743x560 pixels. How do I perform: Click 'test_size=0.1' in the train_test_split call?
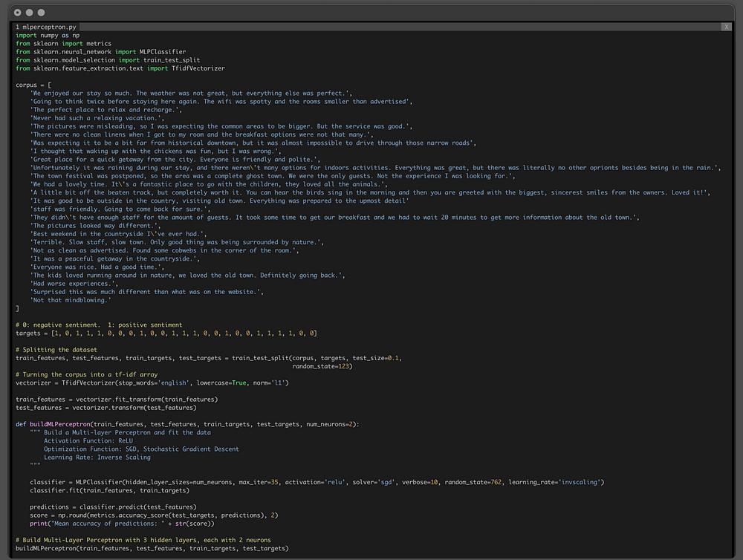coord(375,358)
